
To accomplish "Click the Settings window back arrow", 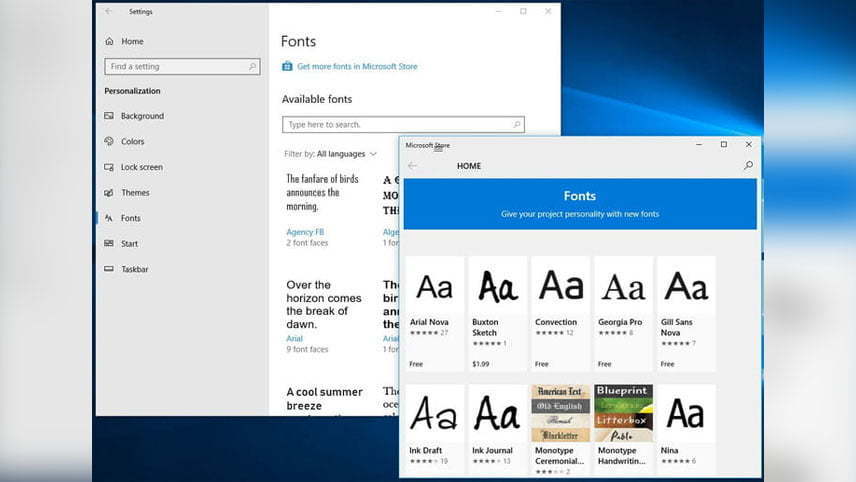I will [109, 11].
